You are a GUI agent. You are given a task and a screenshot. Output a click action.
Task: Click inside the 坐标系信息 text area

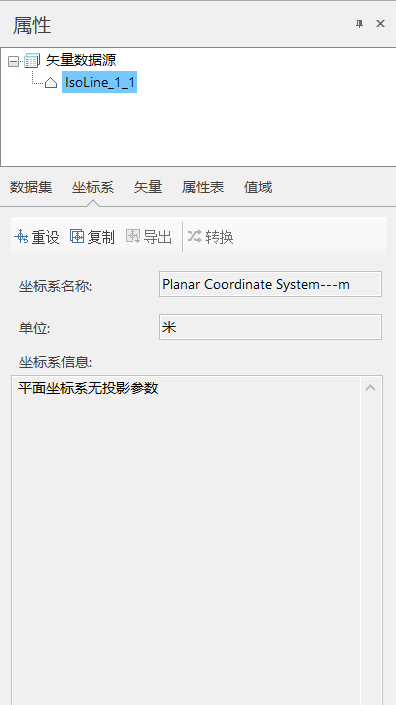tap(186, 540)
